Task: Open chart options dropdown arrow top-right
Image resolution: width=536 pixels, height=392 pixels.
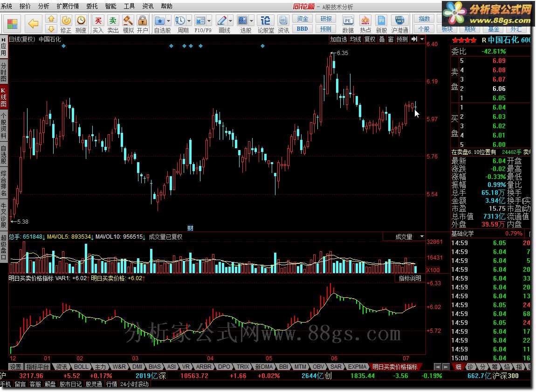Action: (422, 39)
